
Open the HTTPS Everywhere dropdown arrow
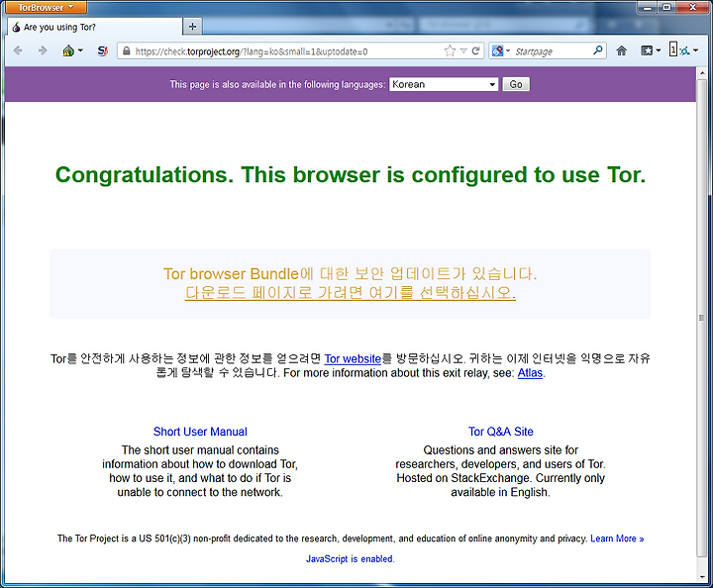[x=695, y=50]
